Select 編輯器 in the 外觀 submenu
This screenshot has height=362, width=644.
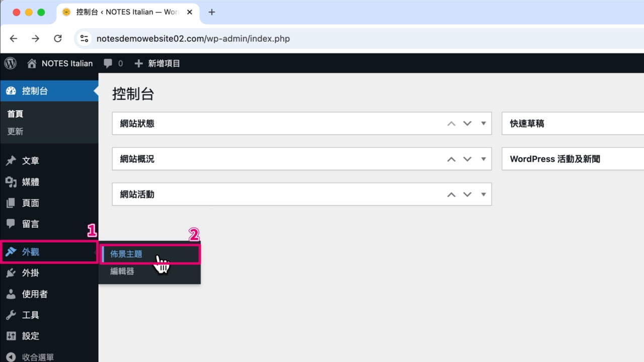click(122, 271)
